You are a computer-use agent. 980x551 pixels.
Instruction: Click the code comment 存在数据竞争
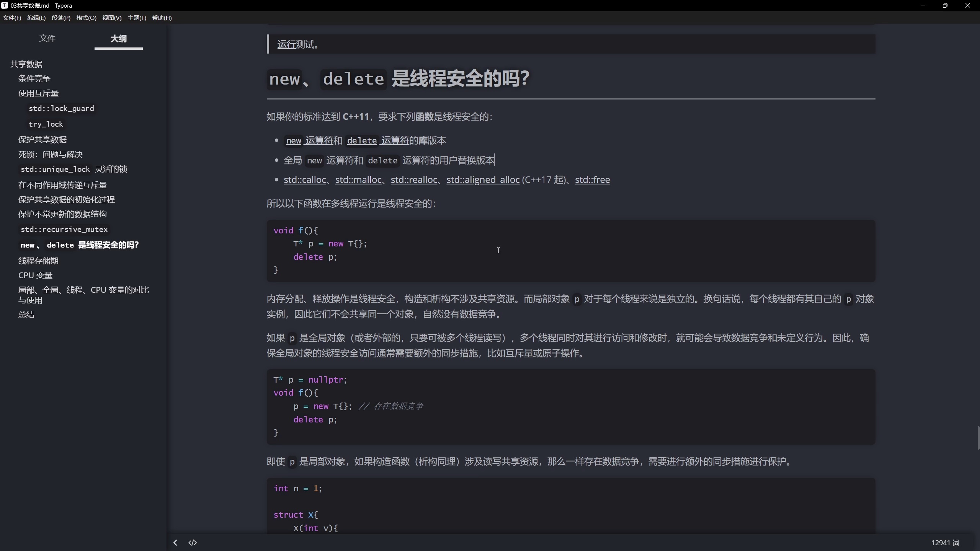pyautogui.click(x=391, y=406)
